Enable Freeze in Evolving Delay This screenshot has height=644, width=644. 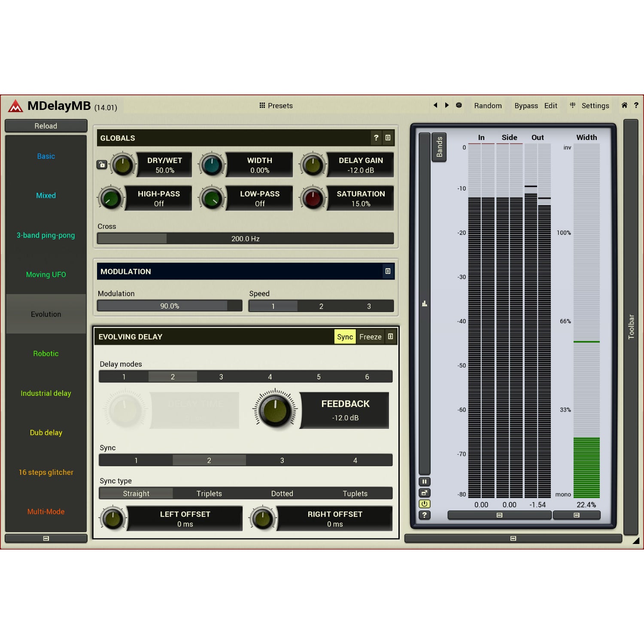(x=370, y=337)
